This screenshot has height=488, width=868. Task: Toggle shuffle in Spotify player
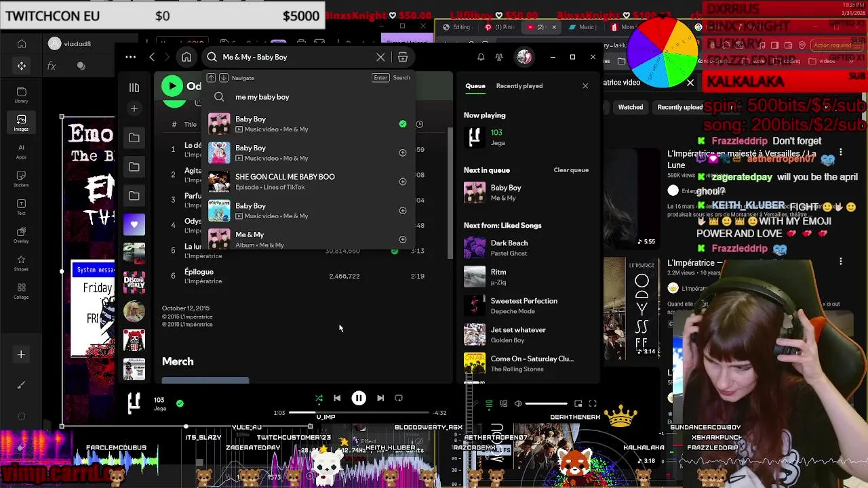319,399
